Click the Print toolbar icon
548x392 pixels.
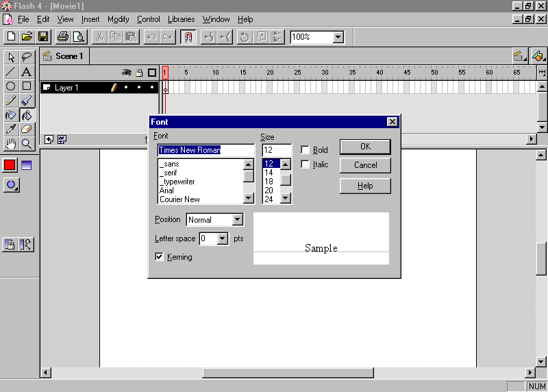click(62, 37)
